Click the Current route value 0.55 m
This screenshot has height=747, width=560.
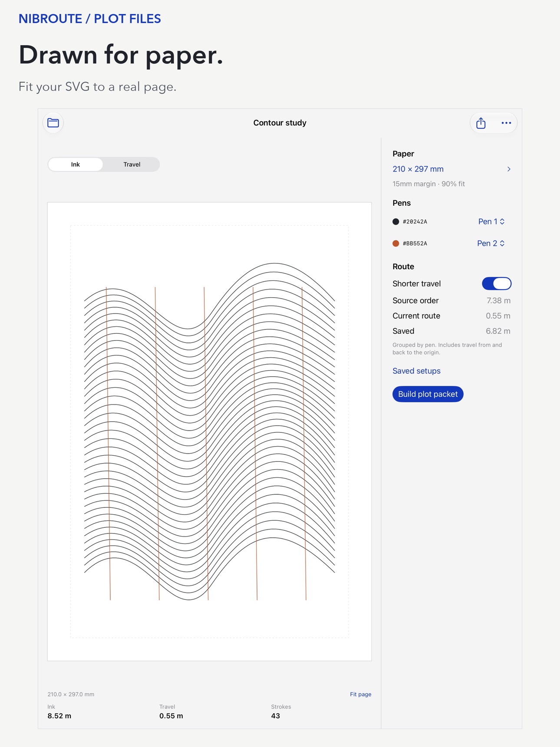pyautogui.click(x=498, y=316)
